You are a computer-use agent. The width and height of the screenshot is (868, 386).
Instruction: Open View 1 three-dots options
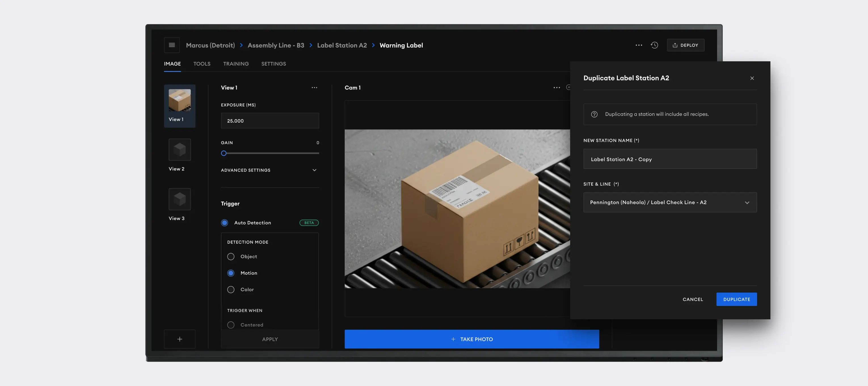pyautogui.click(x=314, y=88)
